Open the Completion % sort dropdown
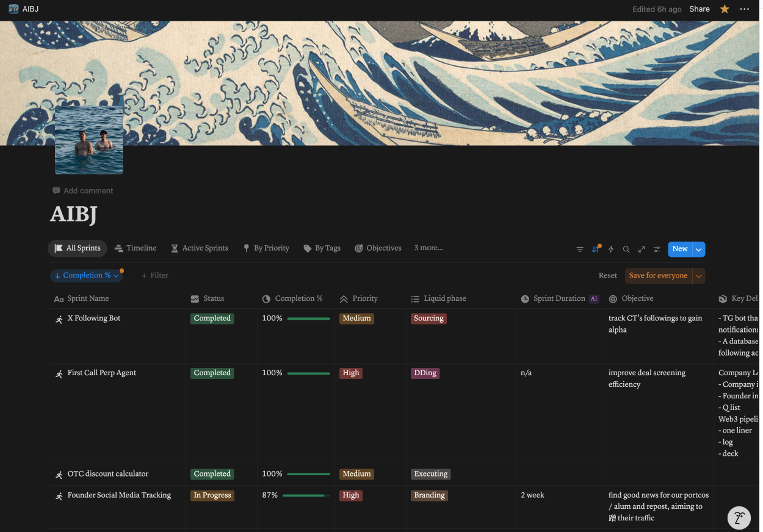This screenshot has height=532, width=763. tap(87, 276)
